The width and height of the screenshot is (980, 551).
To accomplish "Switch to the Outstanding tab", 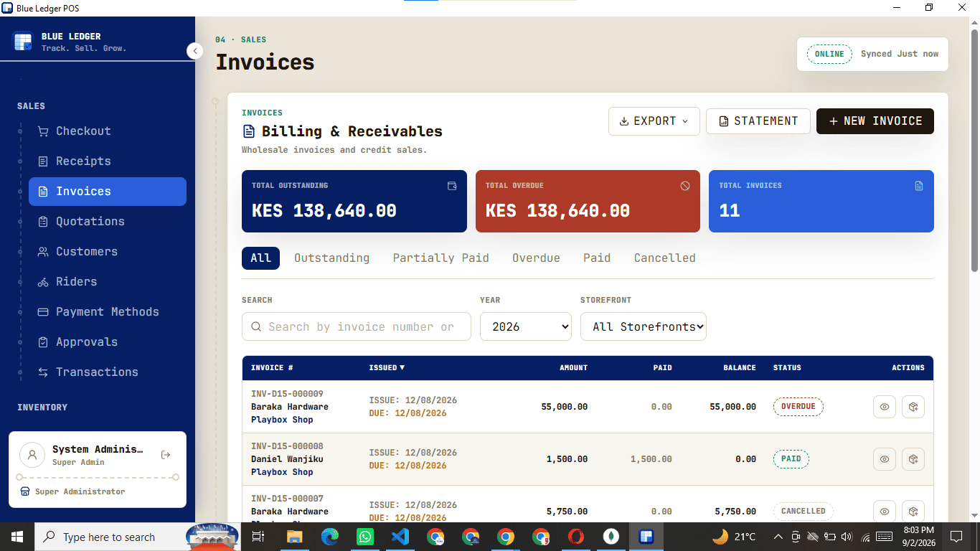I will 331,258.
